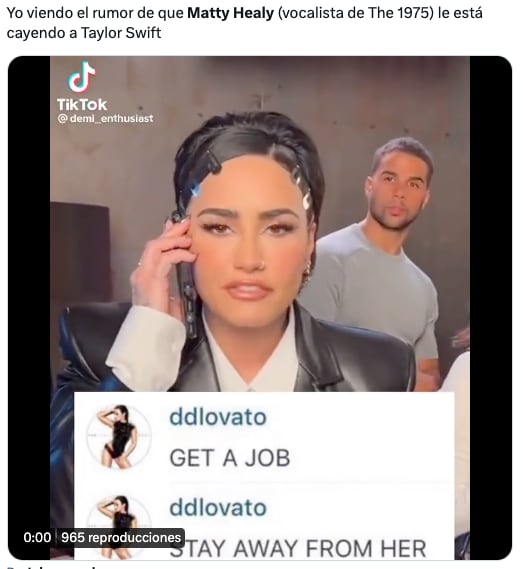Click the TikTok logo watermark
Screen dimensions: 523x569
(x=82, y=86)
